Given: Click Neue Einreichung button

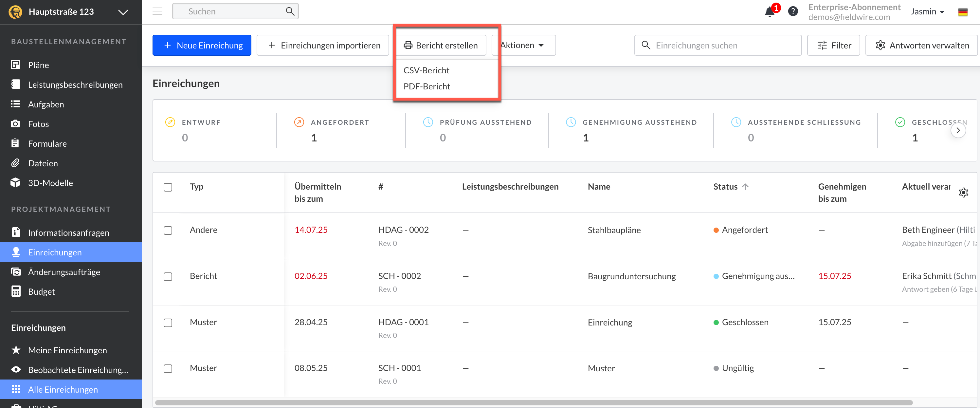Looking at the screenshot, I should tap(202, 45).
